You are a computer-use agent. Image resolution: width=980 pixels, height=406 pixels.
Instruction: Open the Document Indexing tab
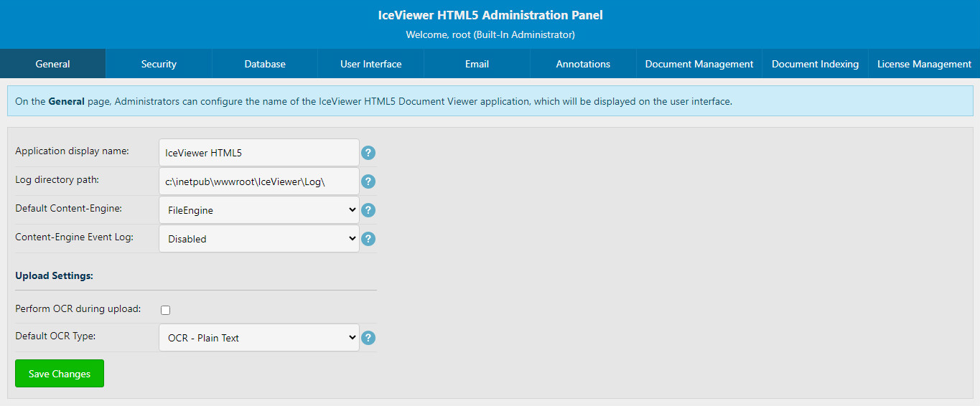[x=815, y=64]
